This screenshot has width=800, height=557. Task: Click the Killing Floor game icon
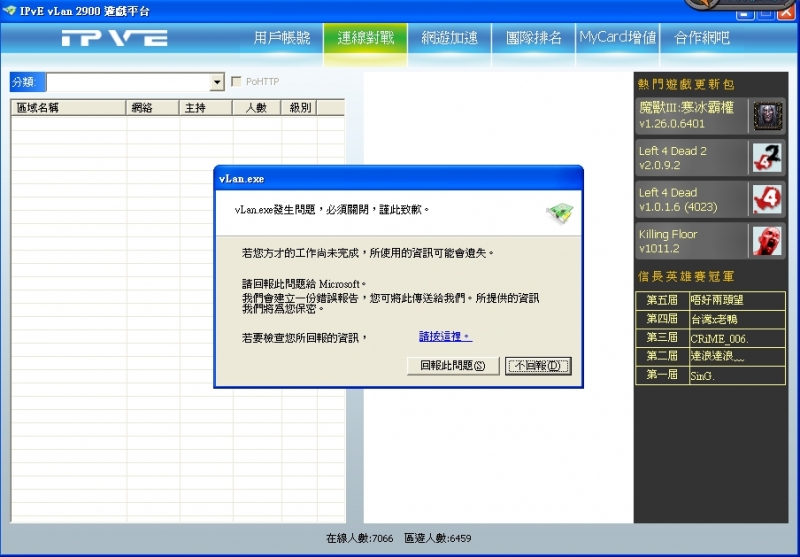767,241
